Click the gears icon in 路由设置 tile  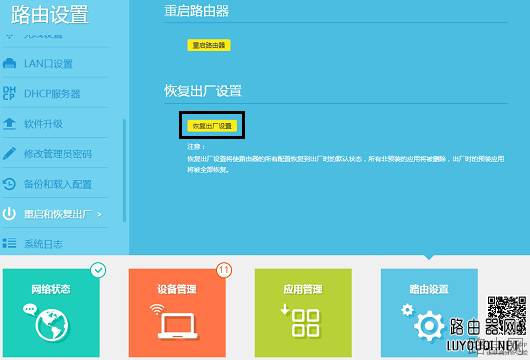[x=423, y=322]
